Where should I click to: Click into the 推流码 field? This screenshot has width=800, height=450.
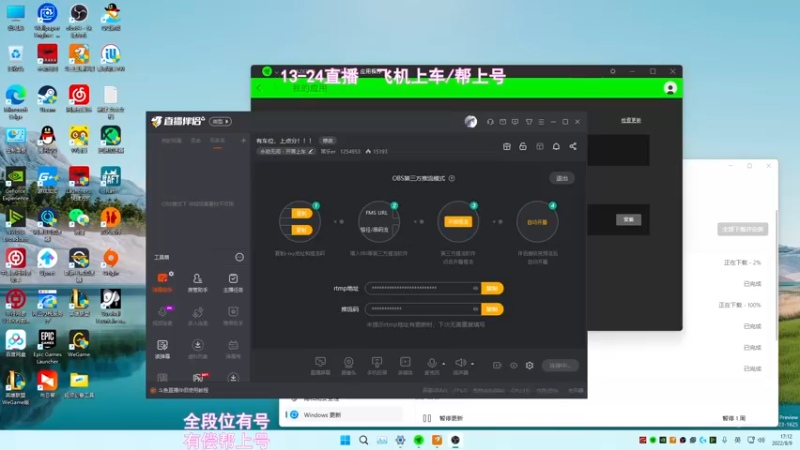pos(423,309)
